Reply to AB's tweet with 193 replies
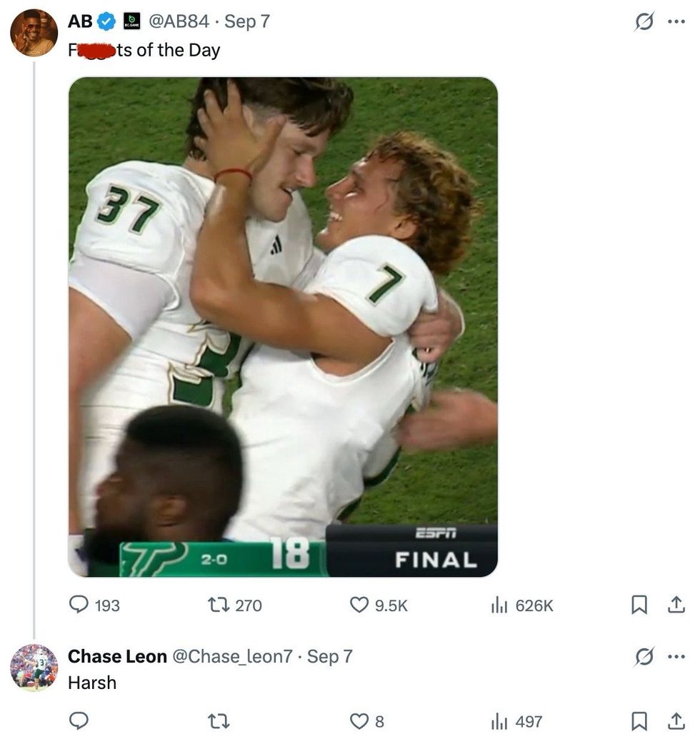The height and width of the screenshot is (744, 700). pyautogui.click(x=79, y=605)
